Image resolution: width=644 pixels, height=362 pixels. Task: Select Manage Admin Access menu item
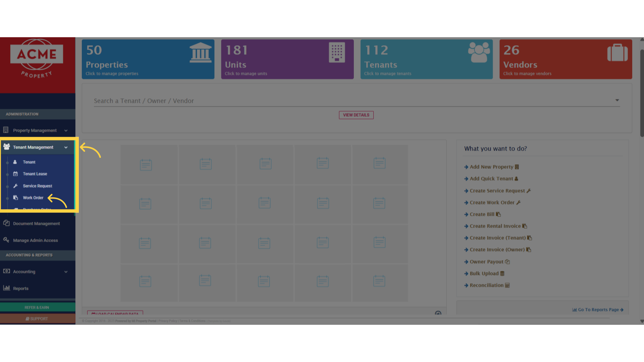click(x=35, y=240)
